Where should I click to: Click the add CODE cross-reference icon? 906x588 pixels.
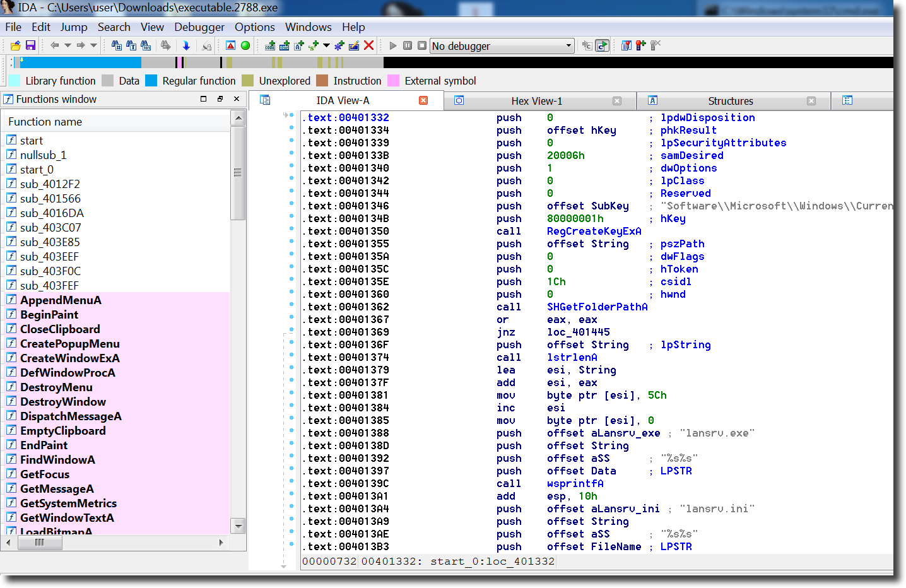point(271,45)
